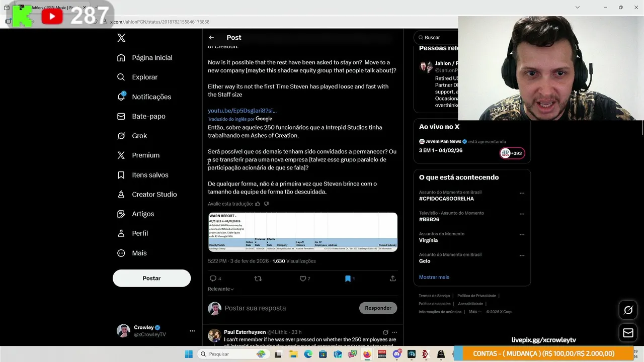The height and width of the screenshot is (362, 644).
Task: Open account options beside Crowley
Action: pyautogui.click(x=192, y=331)
